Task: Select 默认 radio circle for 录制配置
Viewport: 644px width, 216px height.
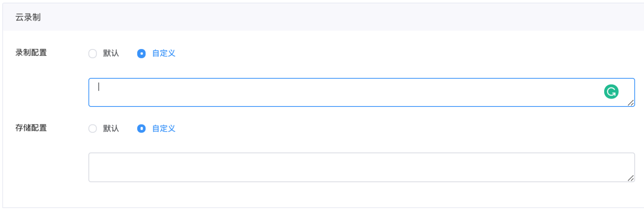Action: [93, 54]
